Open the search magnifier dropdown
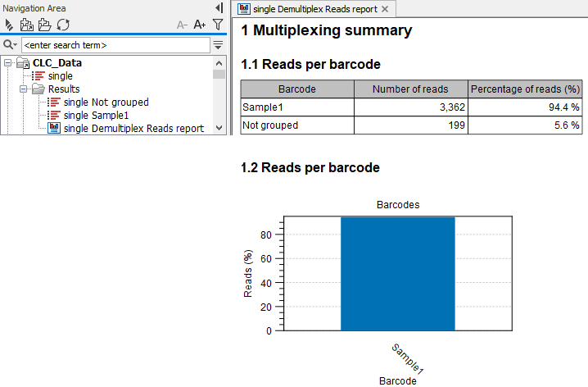Screen dimensions: 588x387 10,45
